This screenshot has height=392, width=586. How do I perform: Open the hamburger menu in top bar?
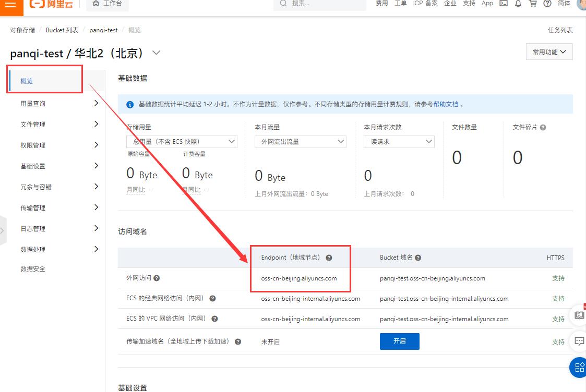pos(11,5)
